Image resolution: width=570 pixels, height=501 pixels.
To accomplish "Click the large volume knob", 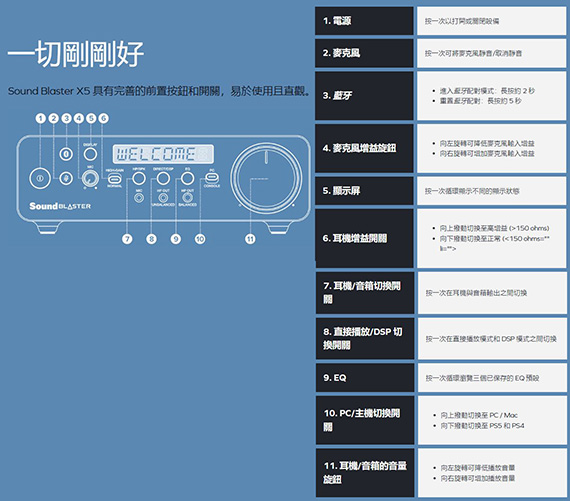I will [266, 179].
